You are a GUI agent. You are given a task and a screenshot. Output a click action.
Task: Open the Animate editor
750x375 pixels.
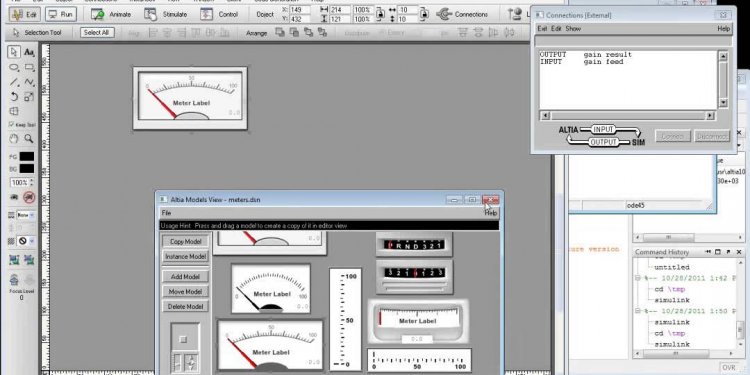click(x=111, y=14)
